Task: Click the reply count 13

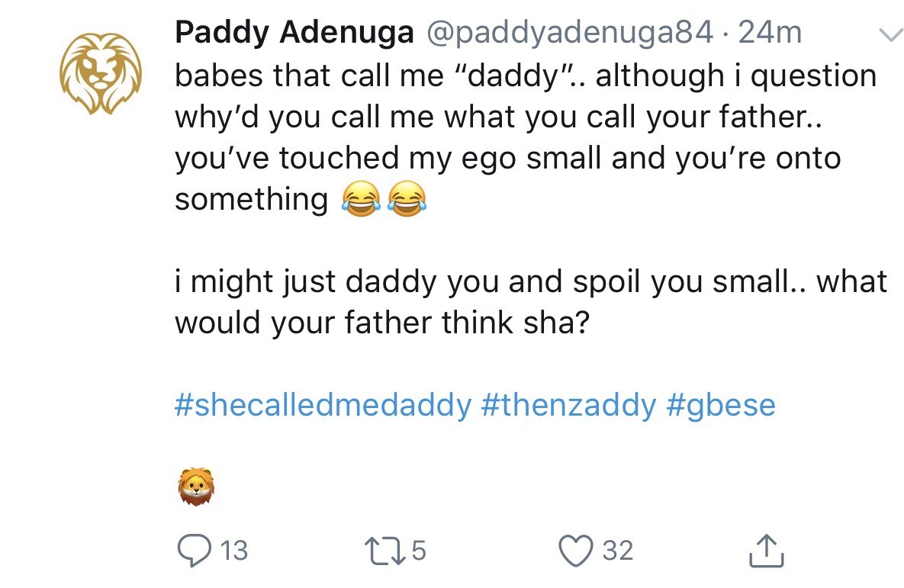Action: coord(234,550)
